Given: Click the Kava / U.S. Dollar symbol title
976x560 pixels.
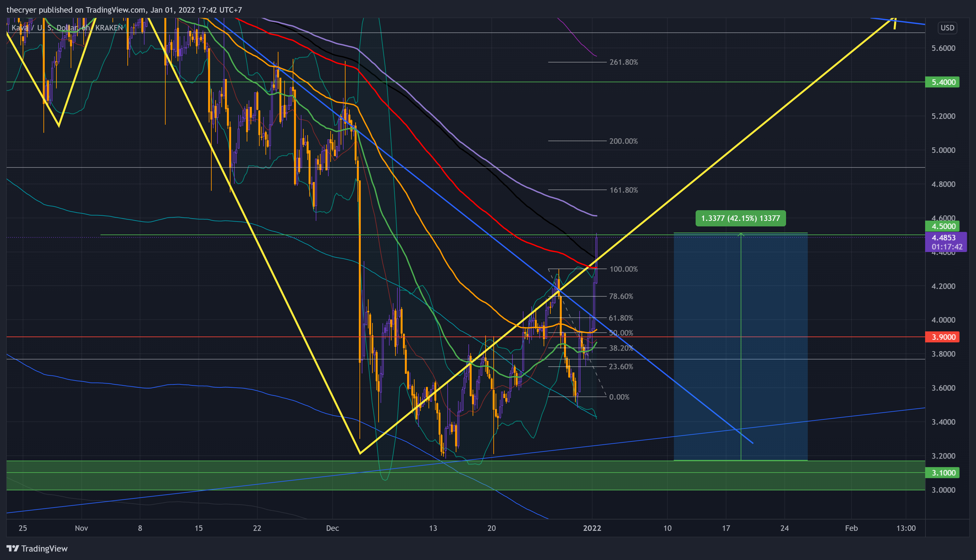Looking at the screenshot, I should [x=67, y=28].
